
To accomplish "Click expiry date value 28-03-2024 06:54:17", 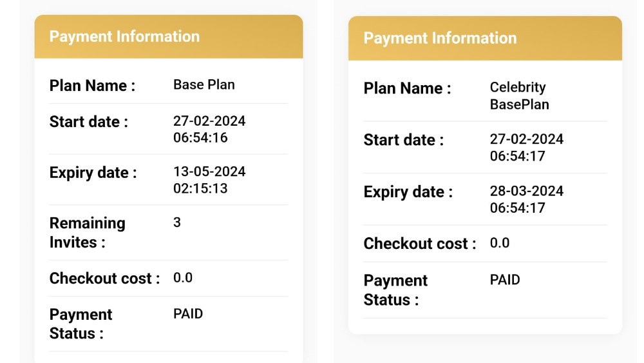I will (526, 199).
